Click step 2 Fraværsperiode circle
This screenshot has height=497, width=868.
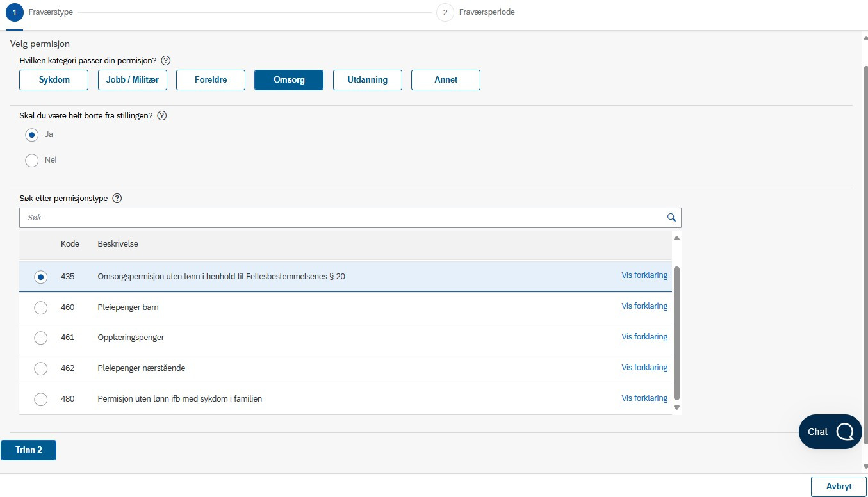click(445, 12)
